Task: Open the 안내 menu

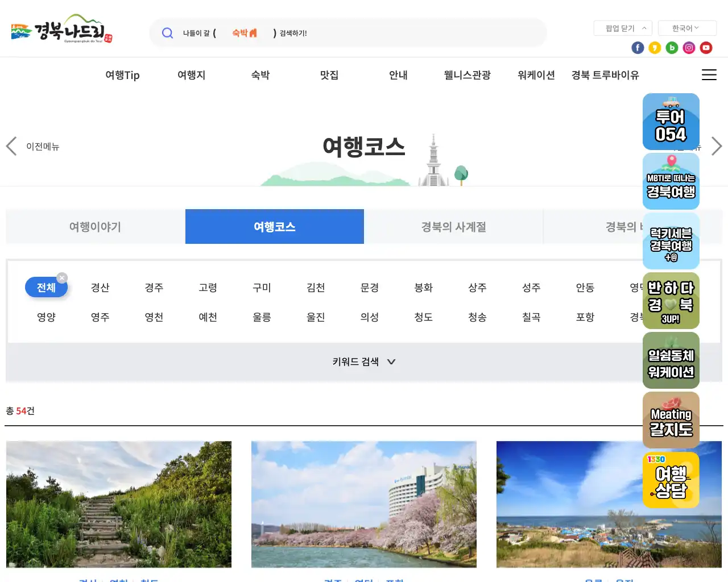Action: pyautogui.click(x=398, y=75)
